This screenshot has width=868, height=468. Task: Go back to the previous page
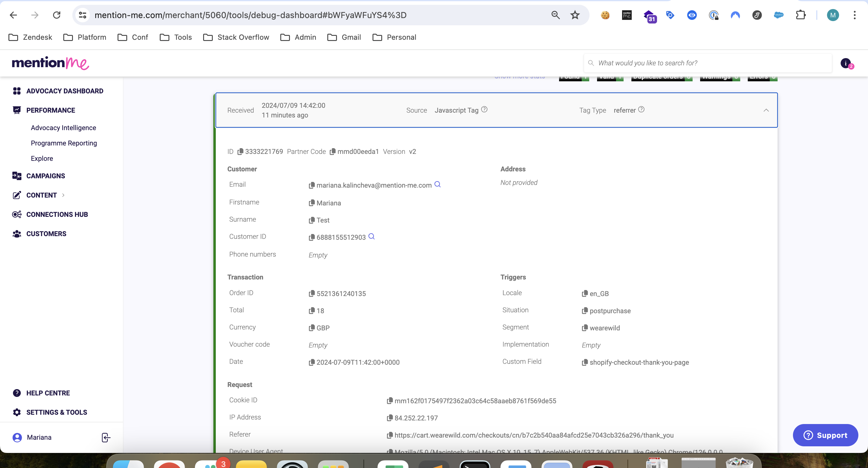pos(14,15)
